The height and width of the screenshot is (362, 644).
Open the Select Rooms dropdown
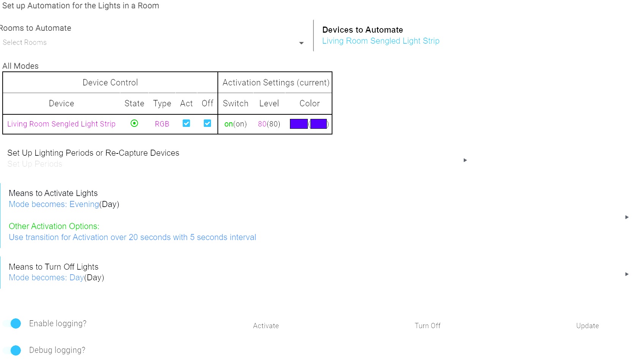pos(152,43)
